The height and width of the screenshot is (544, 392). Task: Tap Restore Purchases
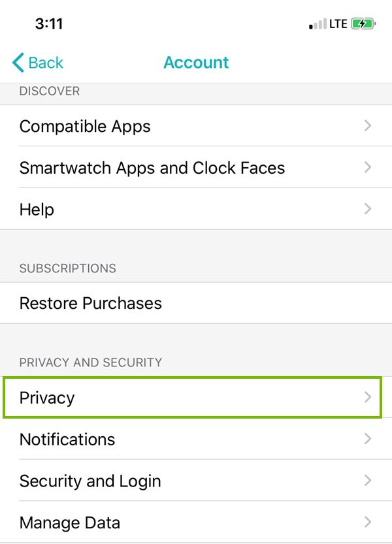[90, 303]
